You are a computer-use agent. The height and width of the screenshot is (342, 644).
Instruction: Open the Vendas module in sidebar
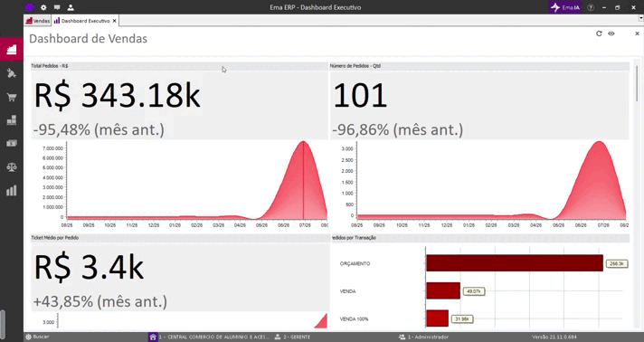click(12, 50)
